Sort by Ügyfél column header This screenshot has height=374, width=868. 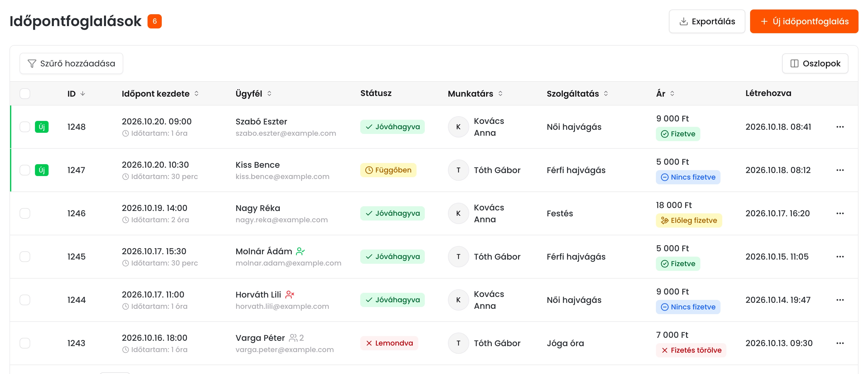point(254,93)
